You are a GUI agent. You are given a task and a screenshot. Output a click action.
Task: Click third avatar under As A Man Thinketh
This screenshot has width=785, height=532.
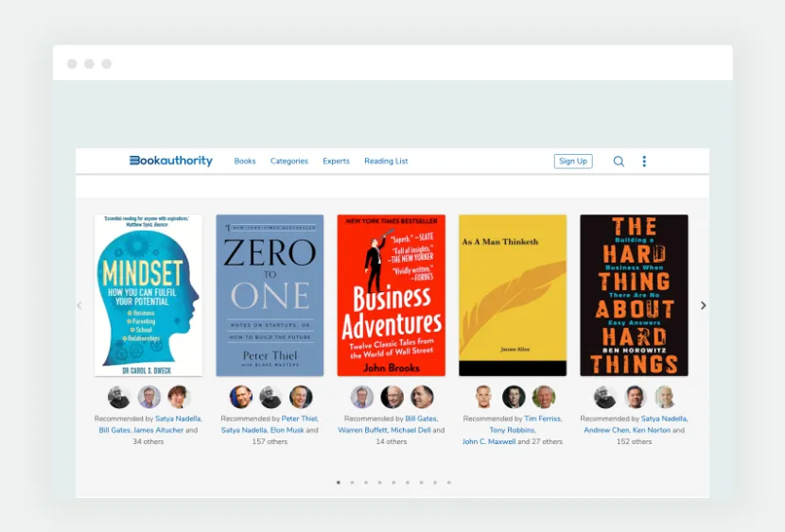[544, 397]
